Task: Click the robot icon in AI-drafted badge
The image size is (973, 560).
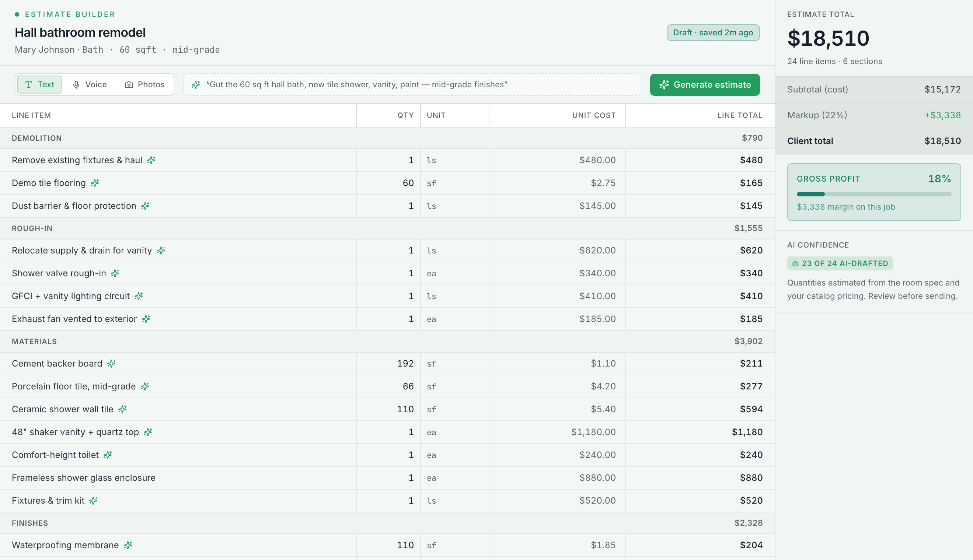Action: (795, 263)
